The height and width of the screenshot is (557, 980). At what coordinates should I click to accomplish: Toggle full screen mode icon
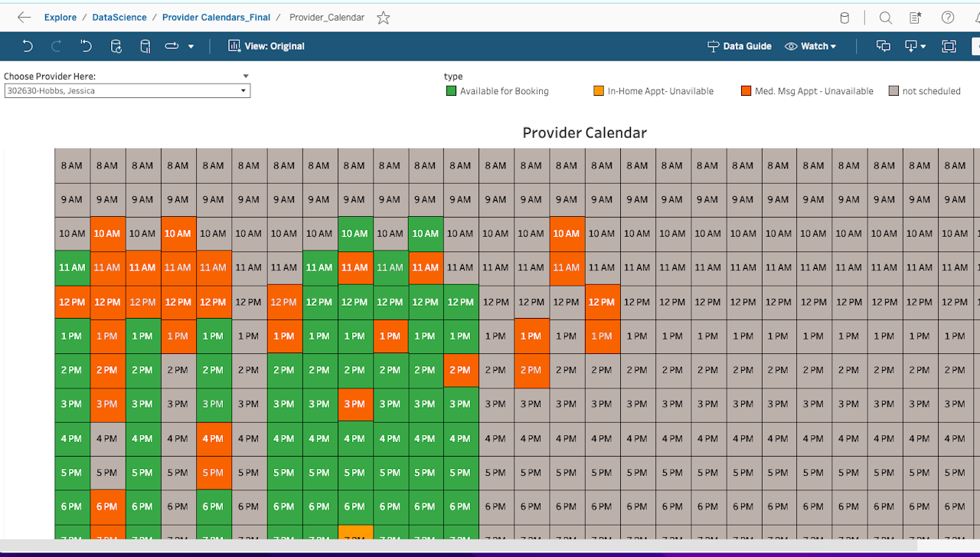949,46
